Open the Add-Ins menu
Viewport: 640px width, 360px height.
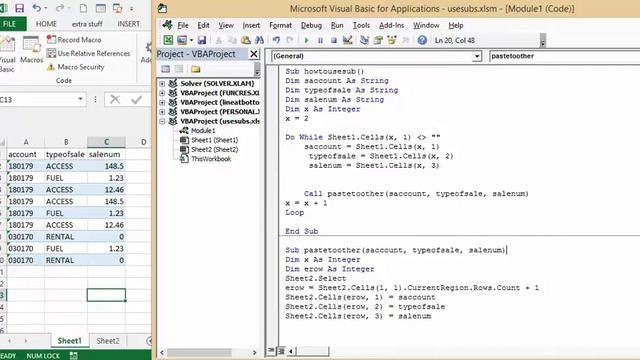pos(391,25)
